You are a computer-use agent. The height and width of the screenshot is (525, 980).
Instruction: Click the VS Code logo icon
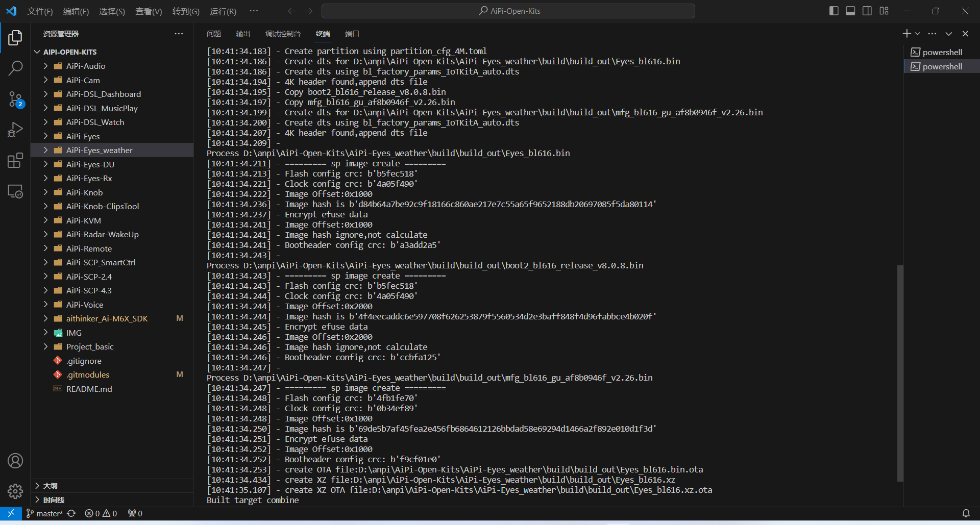(11, 11)
